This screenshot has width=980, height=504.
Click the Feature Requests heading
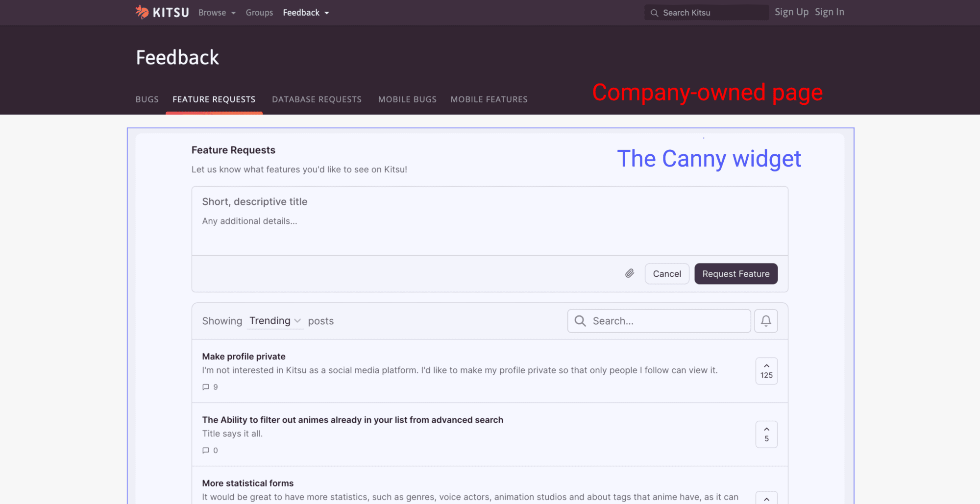(233, 150)
